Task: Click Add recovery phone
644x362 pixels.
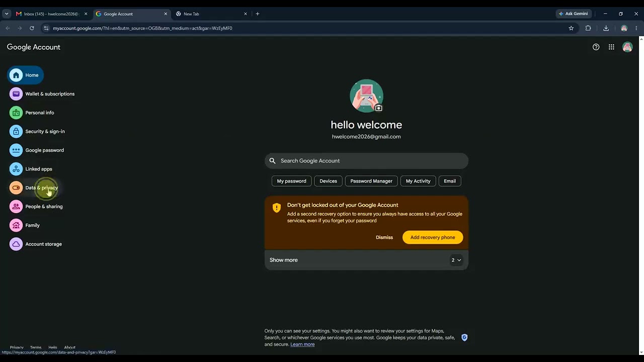Action: pos(433,237)
